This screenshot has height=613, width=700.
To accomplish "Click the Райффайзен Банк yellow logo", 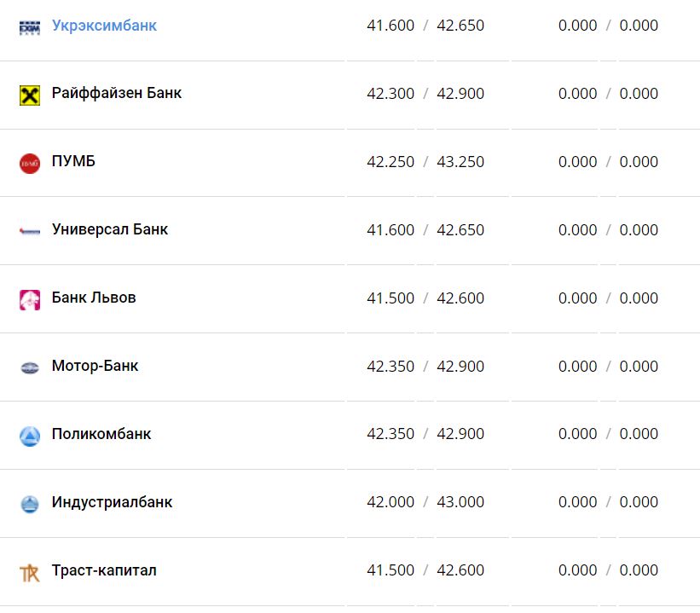I will [x=30, y=95].
